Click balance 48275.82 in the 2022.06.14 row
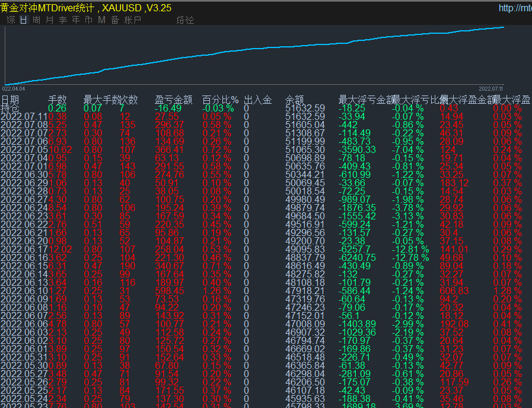 point(305,275)
